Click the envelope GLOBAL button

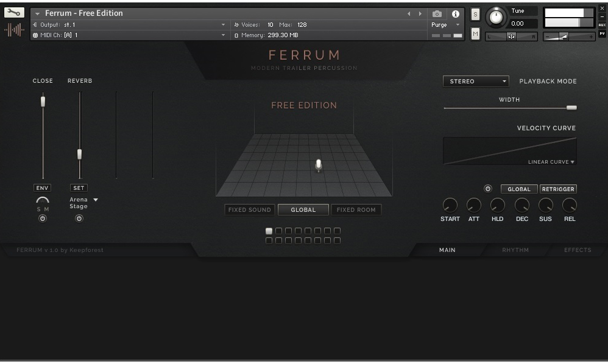519,189
